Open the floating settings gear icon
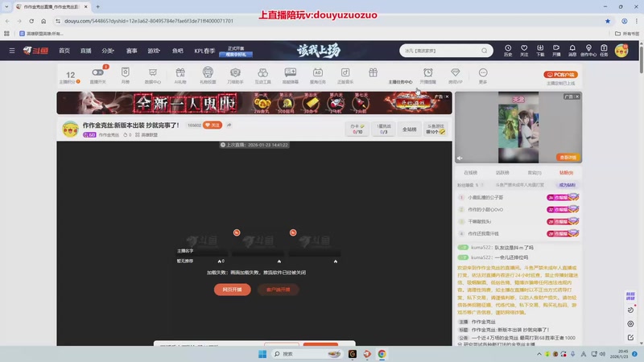The height and width of the screenshot is (362, 644). pyautogui.click(x=630, y=324)
